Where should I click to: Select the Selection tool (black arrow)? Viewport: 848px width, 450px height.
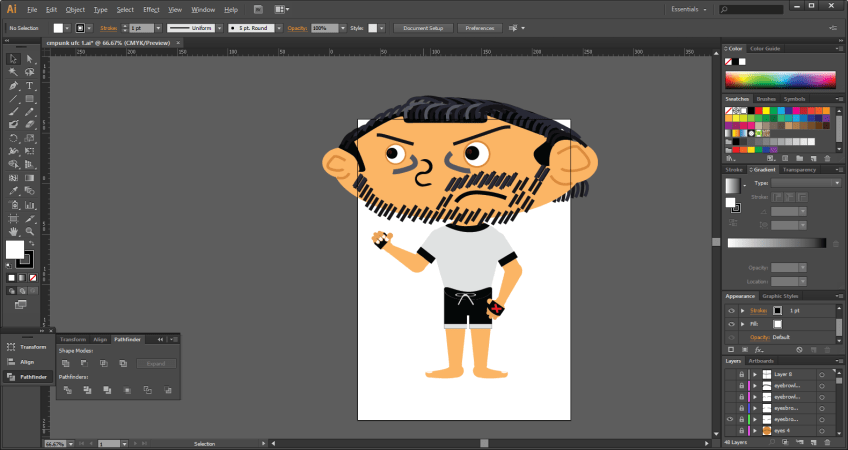point(14,59)
